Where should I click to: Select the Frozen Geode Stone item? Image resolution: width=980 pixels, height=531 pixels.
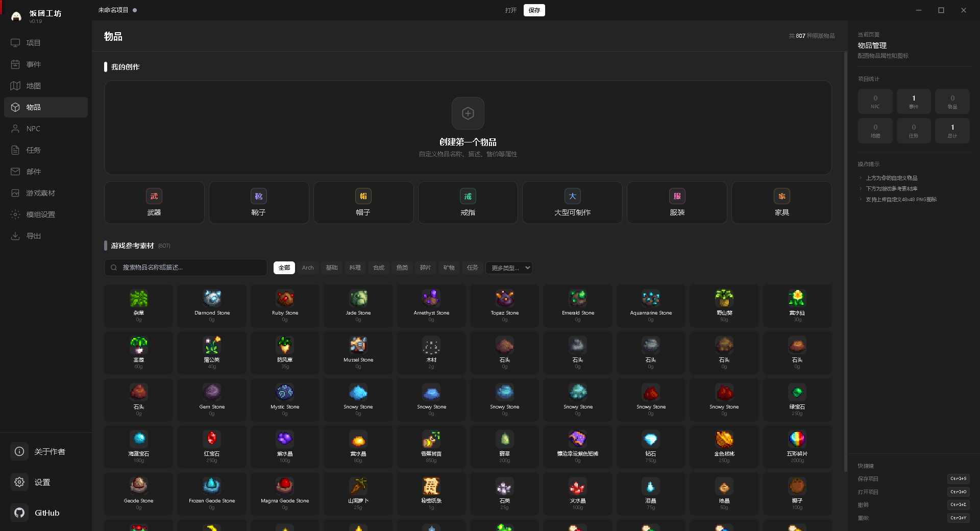pos(212,493)
